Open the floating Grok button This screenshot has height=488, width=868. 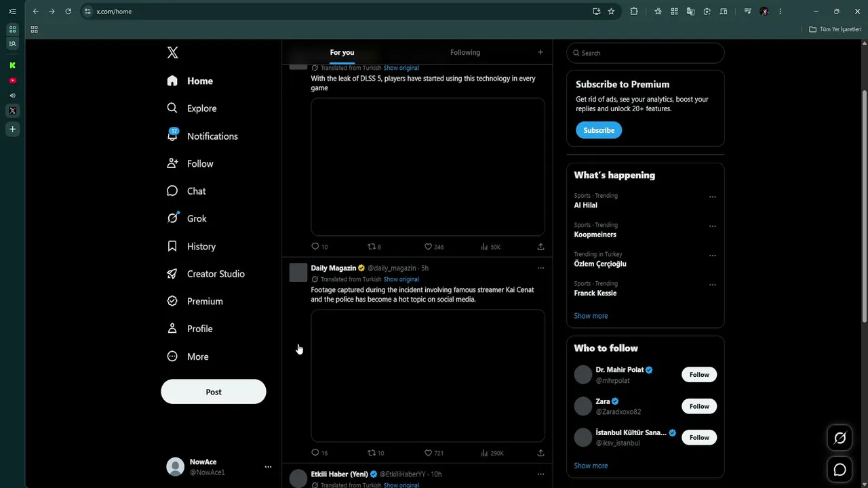pyautogui.click(x=840, y=439)
